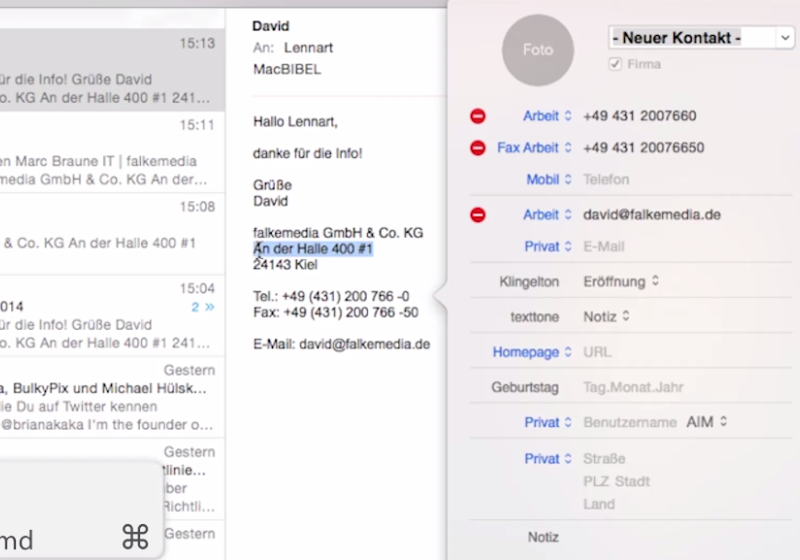This screenshot has height=560, width=800.
Task: Open the AIM service type selector
Action: (x=706, y=423)
